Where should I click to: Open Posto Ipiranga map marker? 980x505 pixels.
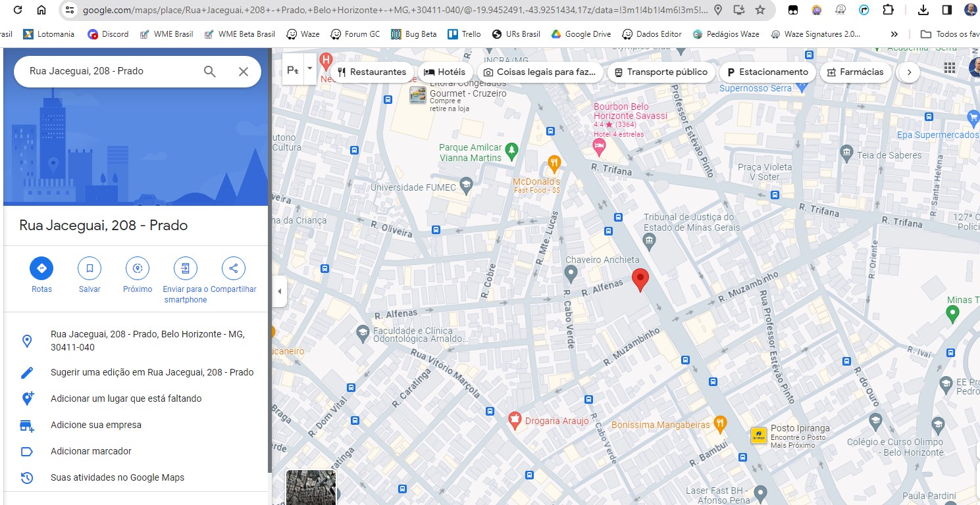(759, 435)
